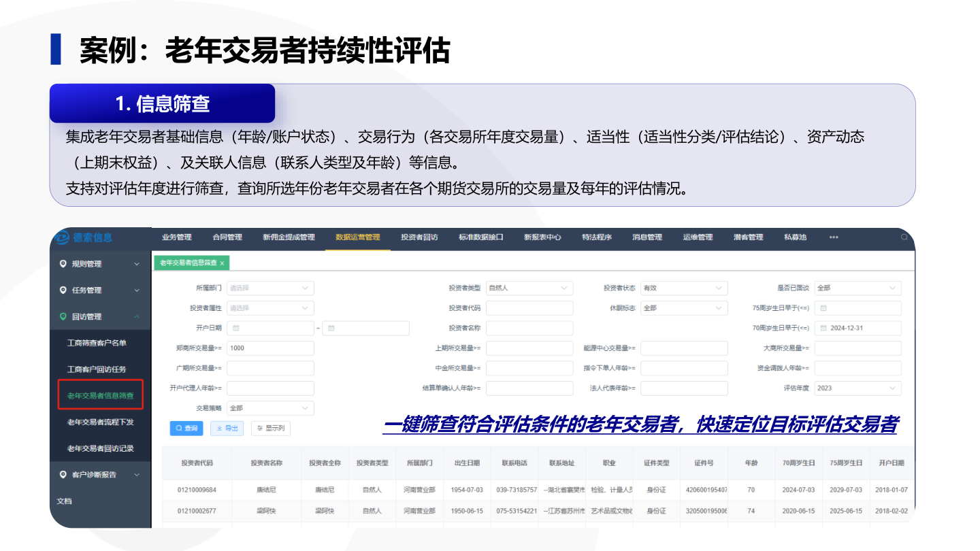
Task: Open 老年交易者流程下发 in the sidebar
Action: tap(101, 422)
